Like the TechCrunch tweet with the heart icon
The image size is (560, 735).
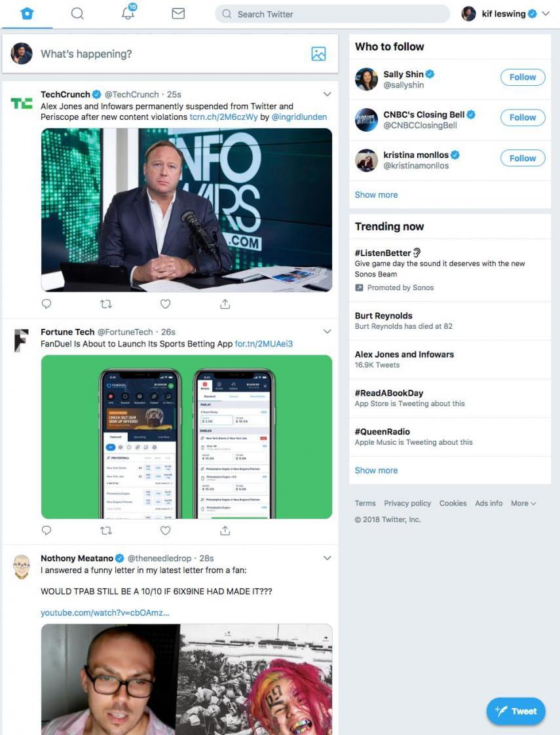click(x=165, y=303)
